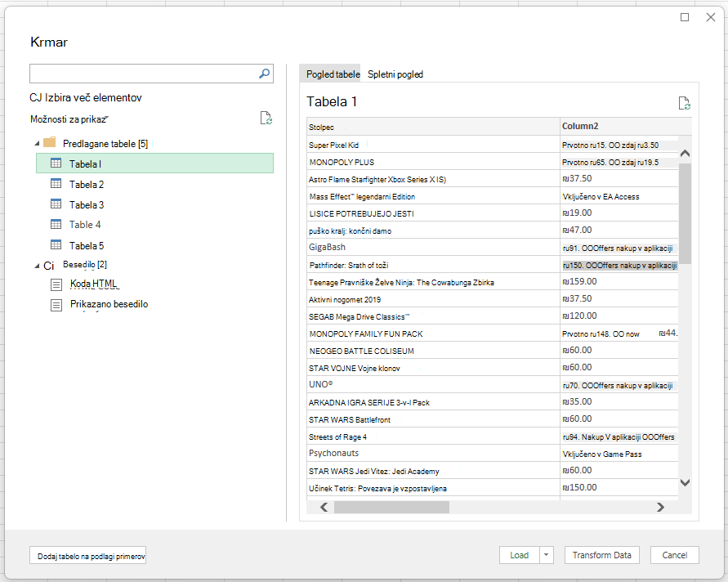Viewport: 728px width, 582px height.
Task: Click UNO® cell
Action: [x=433, y=385]
